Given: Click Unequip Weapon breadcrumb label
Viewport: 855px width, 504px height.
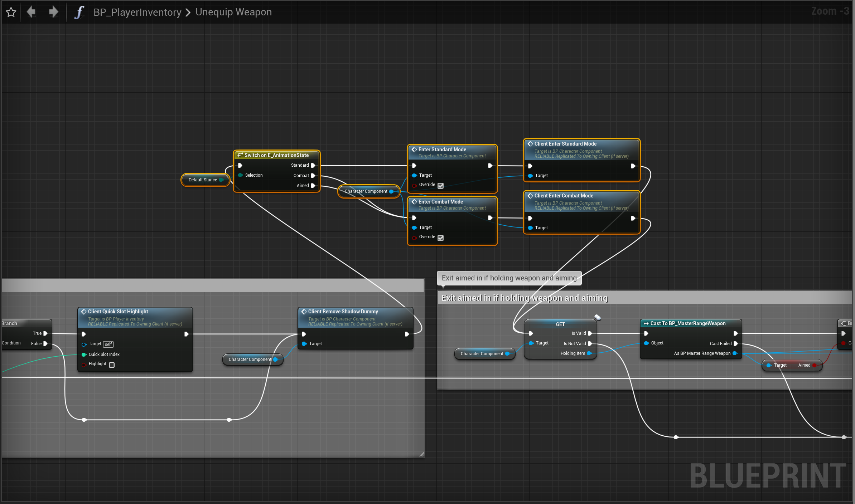Looking at the screenshot, I should (x=233, y=12).
